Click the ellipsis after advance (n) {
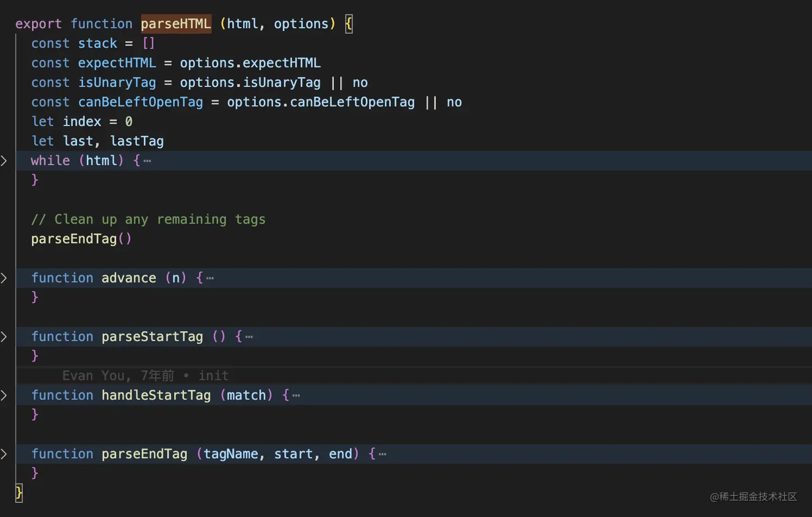Viewport: 812px width, 517px height. tap(210, 279)
